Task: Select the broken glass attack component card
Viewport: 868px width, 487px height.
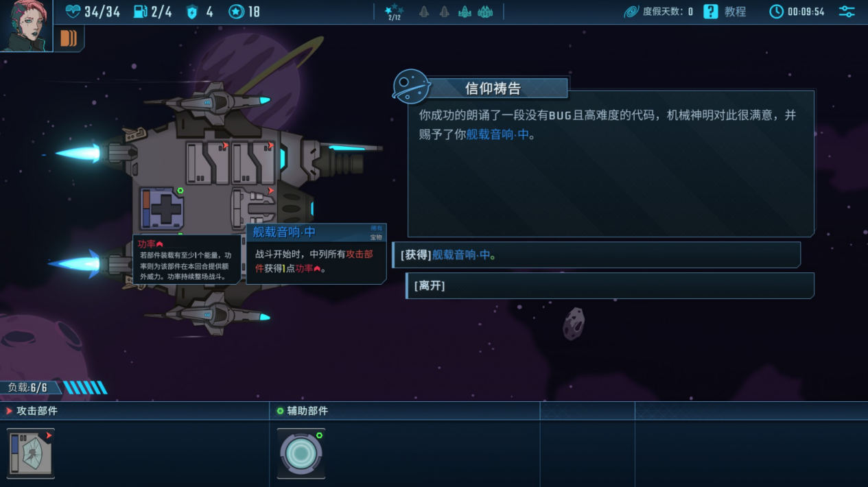Action: pyautogui.click(x=31, y=453)
